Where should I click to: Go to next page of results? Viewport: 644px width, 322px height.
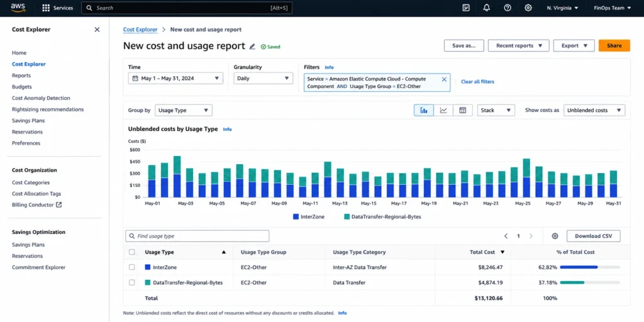[x=531, y=236]
